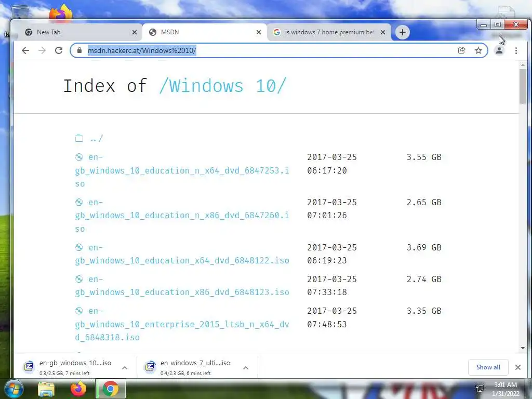Open Windows Explorer from taskbar
The image size is (532, 399).
coord(46,389)
